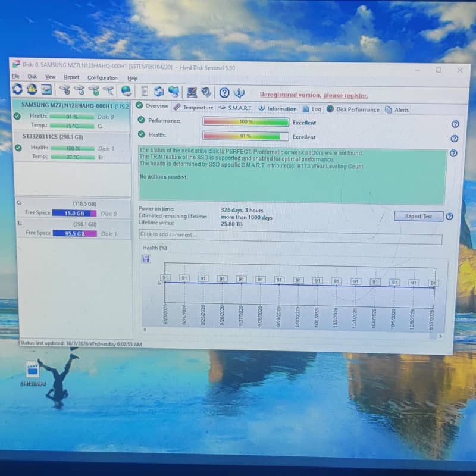Click the Hard Disk Sentinel title bar app icon
Image resolution: width=476 pixels, height=476 pixels.
coord(16,64)
